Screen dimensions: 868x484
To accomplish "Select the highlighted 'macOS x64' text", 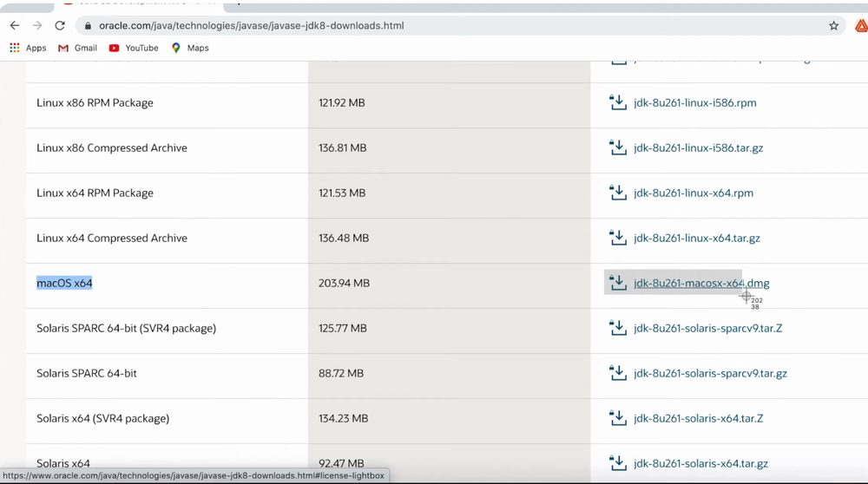I will click(64, 284).
